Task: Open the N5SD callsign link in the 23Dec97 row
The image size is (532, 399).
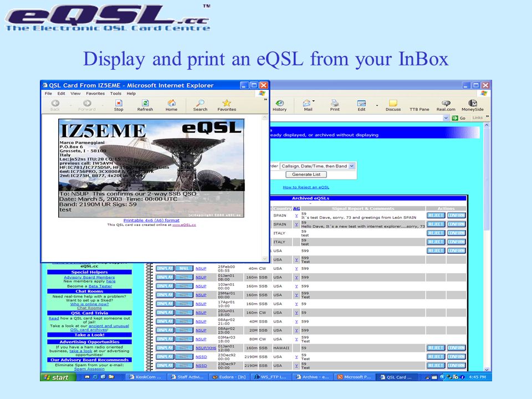Action: point(201,365)
